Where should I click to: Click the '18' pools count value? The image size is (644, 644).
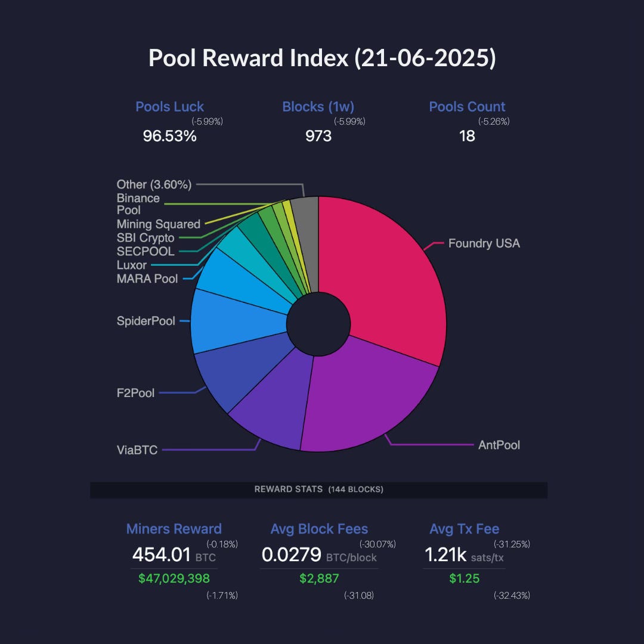click(467, 136)
